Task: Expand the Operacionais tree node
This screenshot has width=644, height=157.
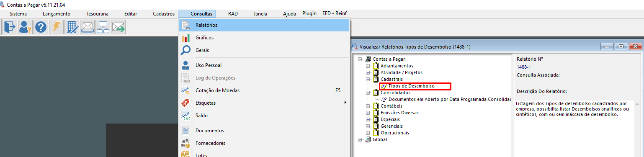Action: pyautogui.click(x=368, y=133)
